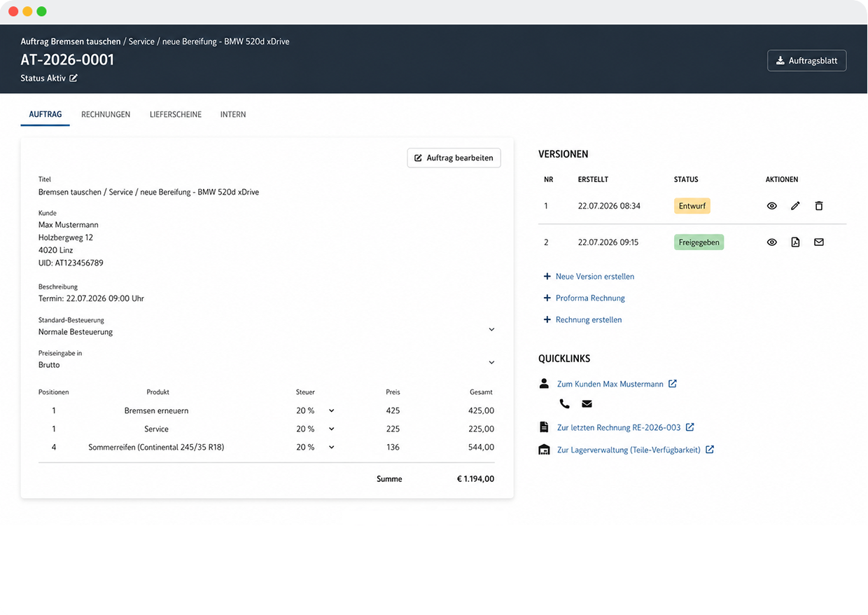Click the Entwurf status badge
The width and height of the screenshot is (868, 615).
point(692,206)
